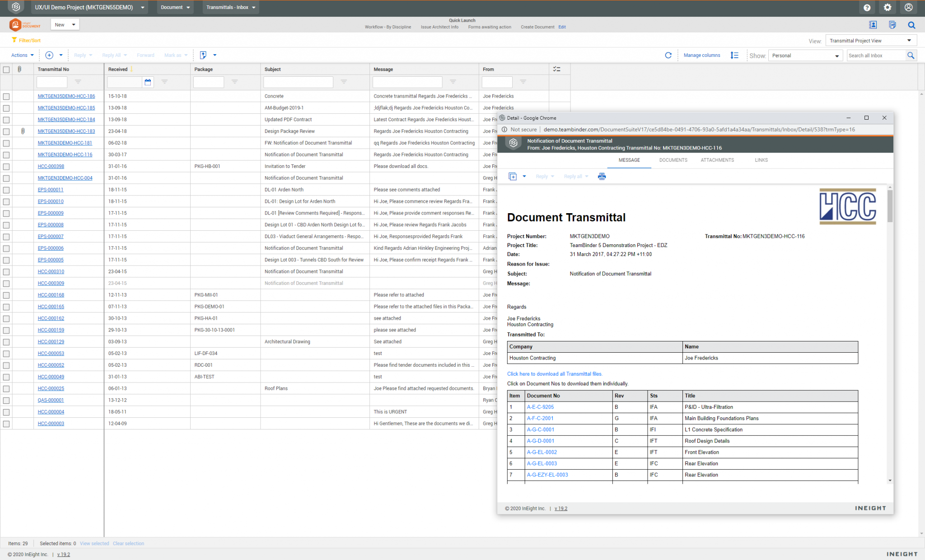Image resolution: width=925 pixels, height=560 pixels.
Task: Change the Show filter from Personal
Action: (805, 55)
